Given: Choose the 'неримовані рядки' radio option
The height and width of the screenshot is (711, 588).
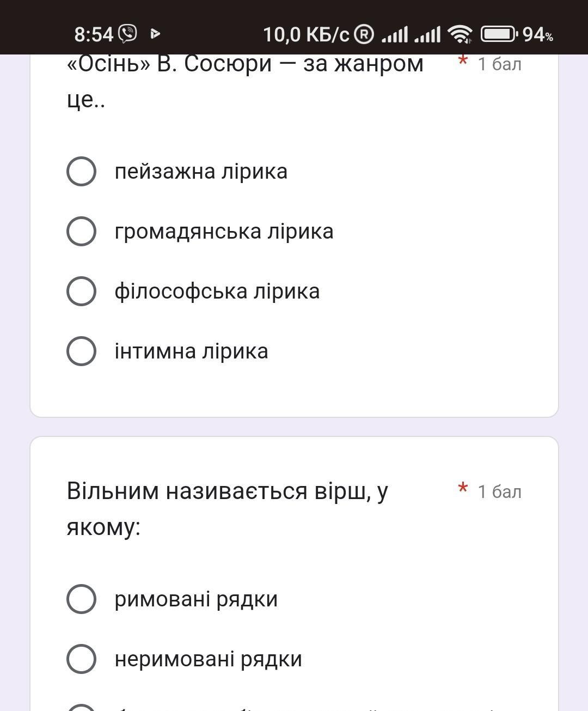Looking at the screenshot, I should (x=82, y=659).
